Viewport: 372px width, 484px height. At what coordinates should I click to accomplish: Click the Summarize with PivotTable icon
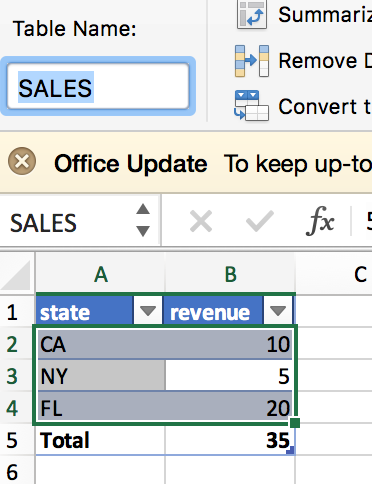click(x=252, y=14)
